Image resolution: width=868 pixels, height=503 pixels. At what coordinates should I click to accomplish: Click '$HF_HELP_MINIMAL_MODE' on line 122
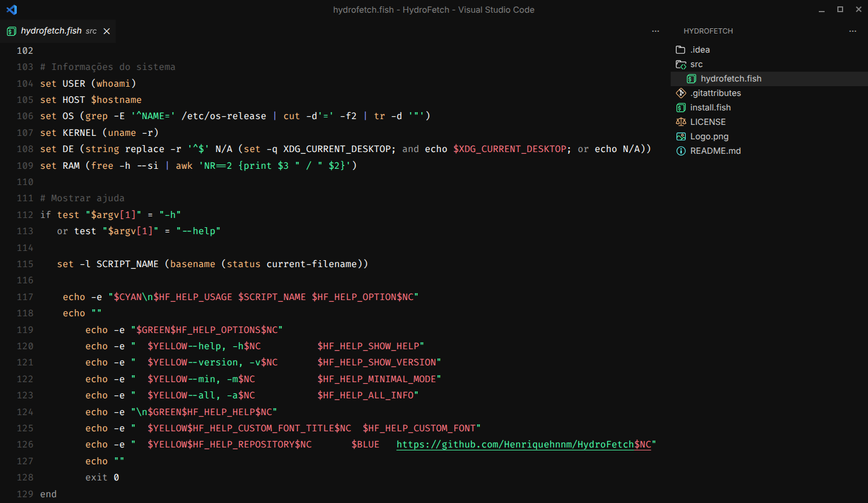tap(377, 379)
